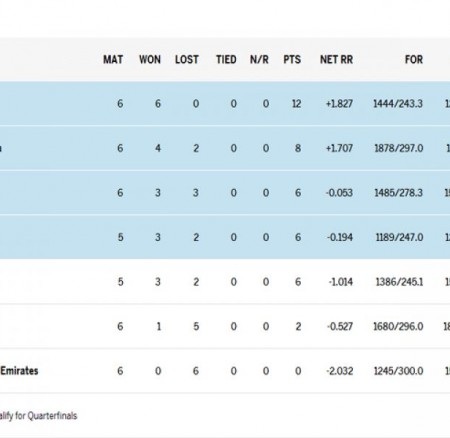Click the MAT column header

113,59
